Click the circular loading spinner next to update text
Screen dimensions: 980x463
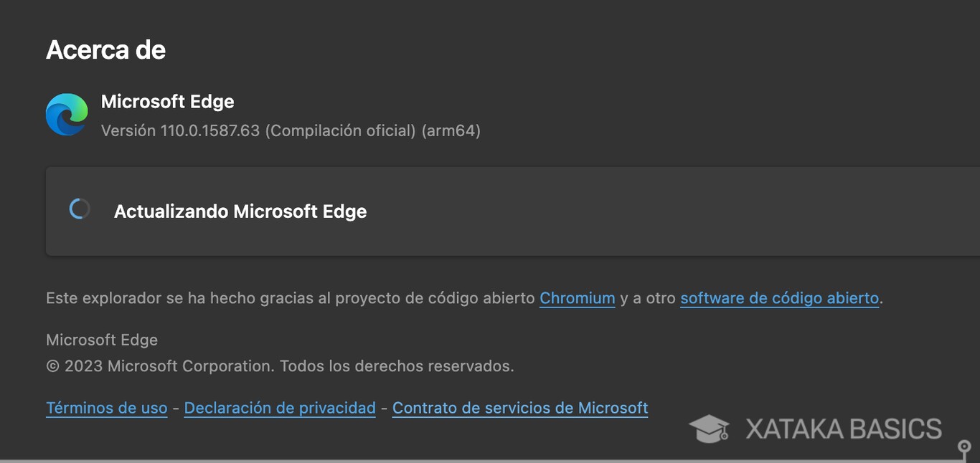pos(79,209)
